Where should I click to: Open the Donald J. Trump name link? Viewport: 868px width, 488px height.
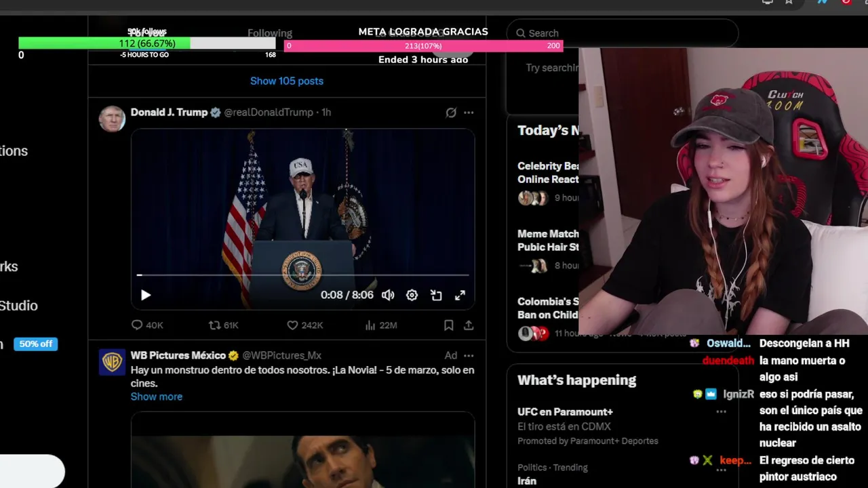click(x=169, y=113)
